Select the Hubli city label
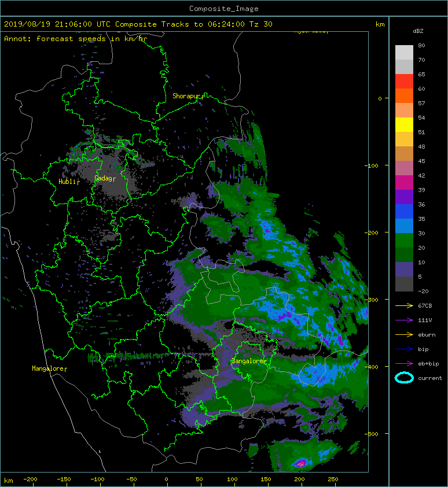 [x=67, y=182]
